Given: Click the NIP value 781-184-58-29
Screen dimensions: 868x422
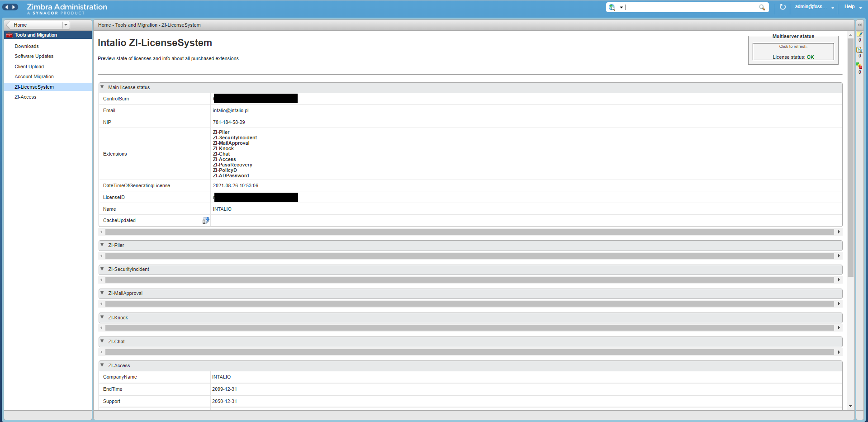Looking at the screenshot, I should pyautogui.click(x=229, y=122).
